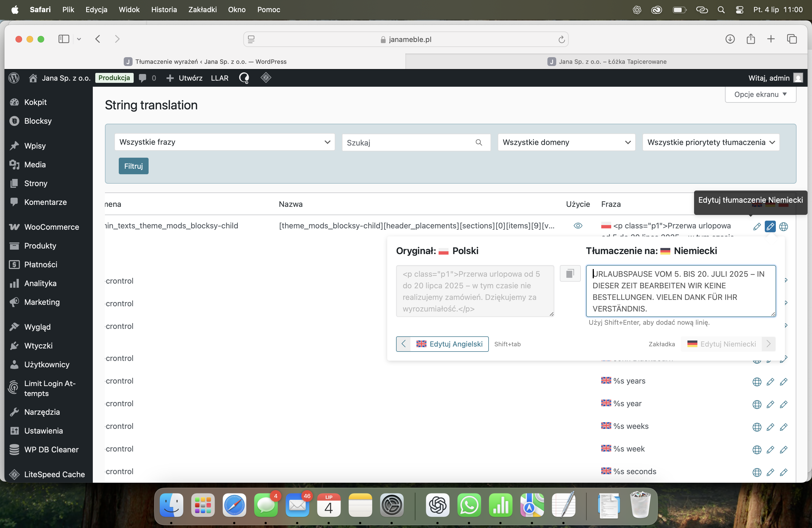
Task: Expand 'Opcje ekranu' panel
Action: [760, 94]
